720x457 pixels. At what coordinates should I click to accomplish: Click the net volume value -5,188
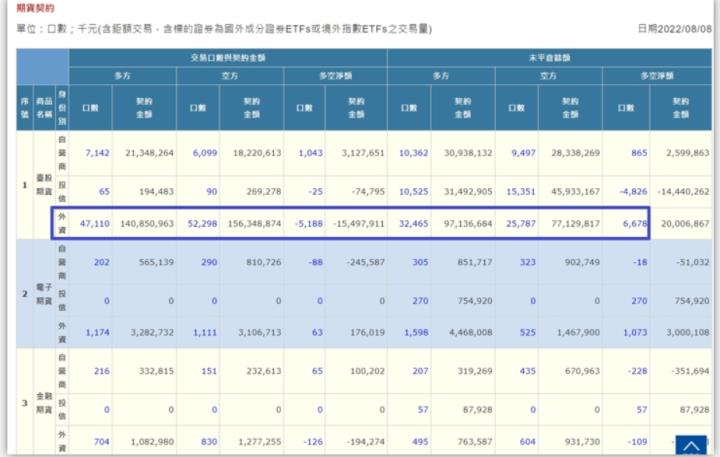308,224
